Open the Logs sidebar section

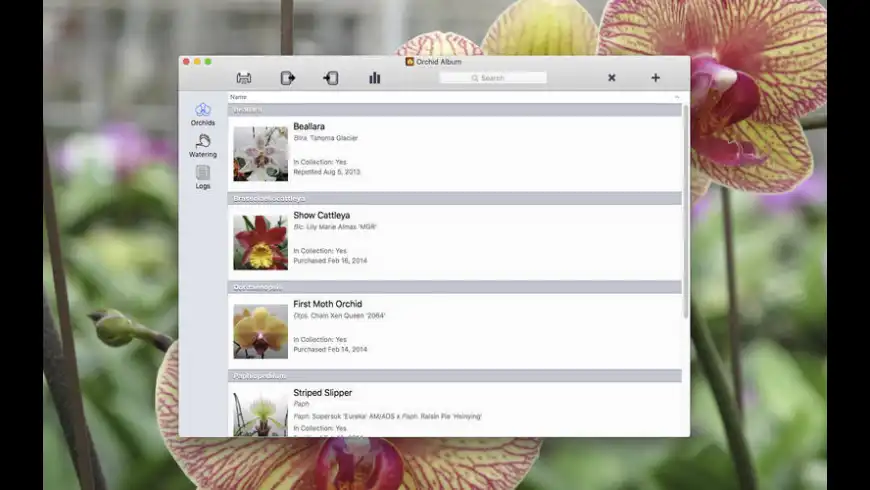[203, 178]
